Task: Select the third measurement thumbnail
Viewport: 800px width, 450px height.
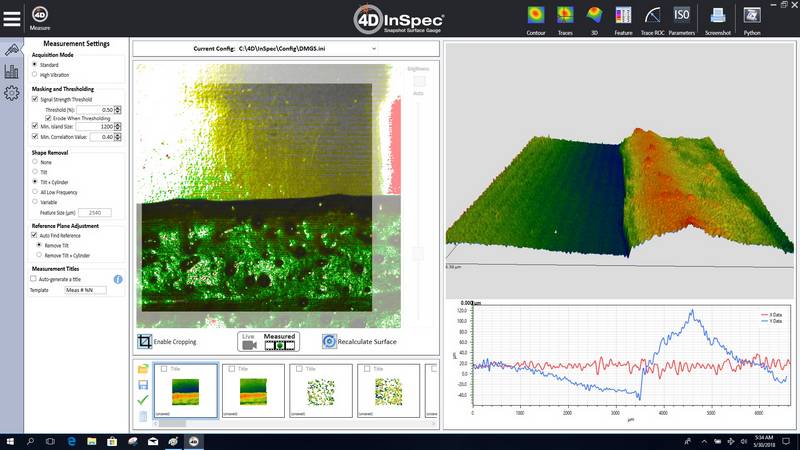Action: (320, 390)
